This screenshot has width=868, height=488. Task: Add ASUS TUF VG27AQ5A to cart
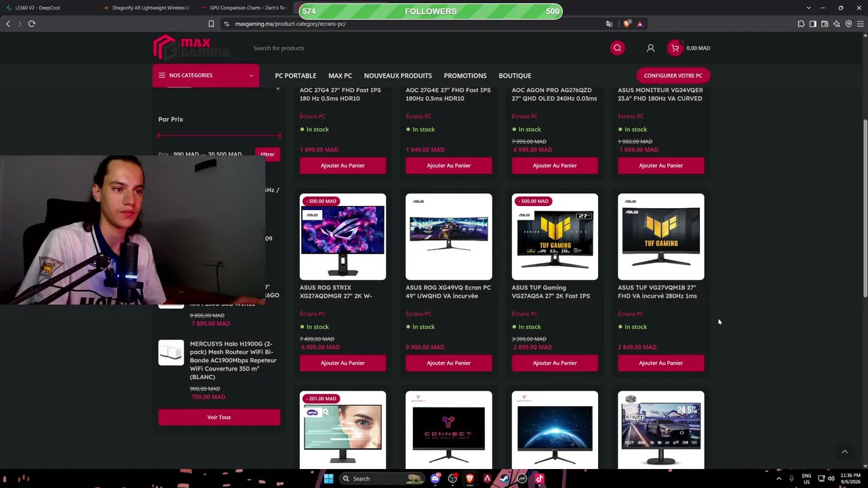click(555, 363)
